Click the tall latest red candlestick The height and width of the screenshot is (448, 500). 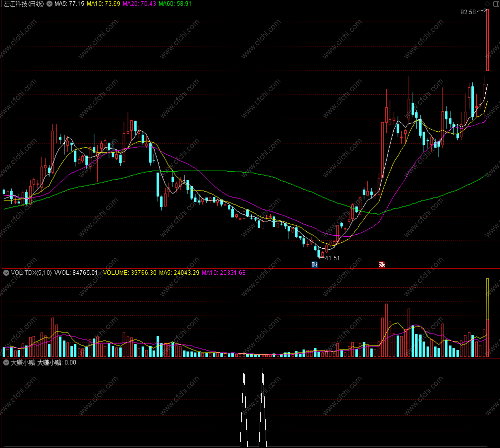(487, 40)
